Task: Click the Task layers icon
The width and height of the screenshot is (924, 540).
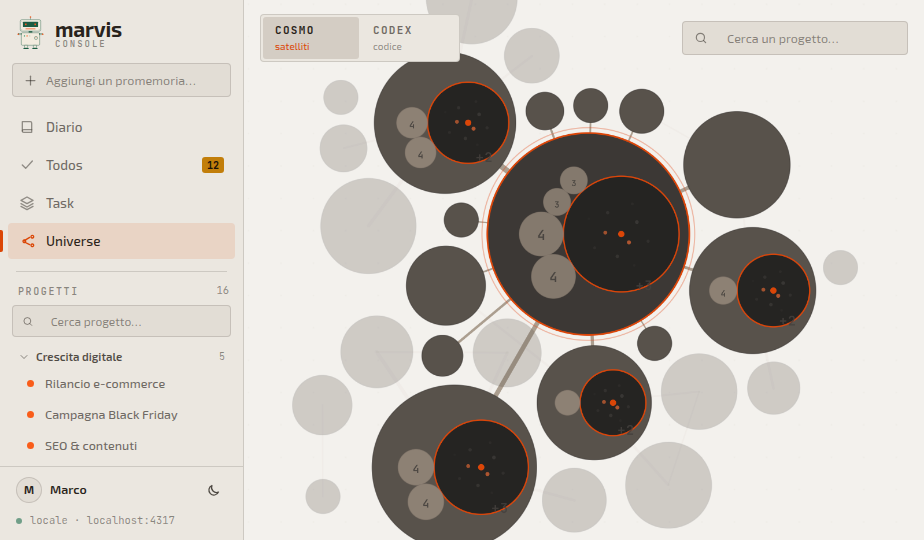Action: coord(27,203)
